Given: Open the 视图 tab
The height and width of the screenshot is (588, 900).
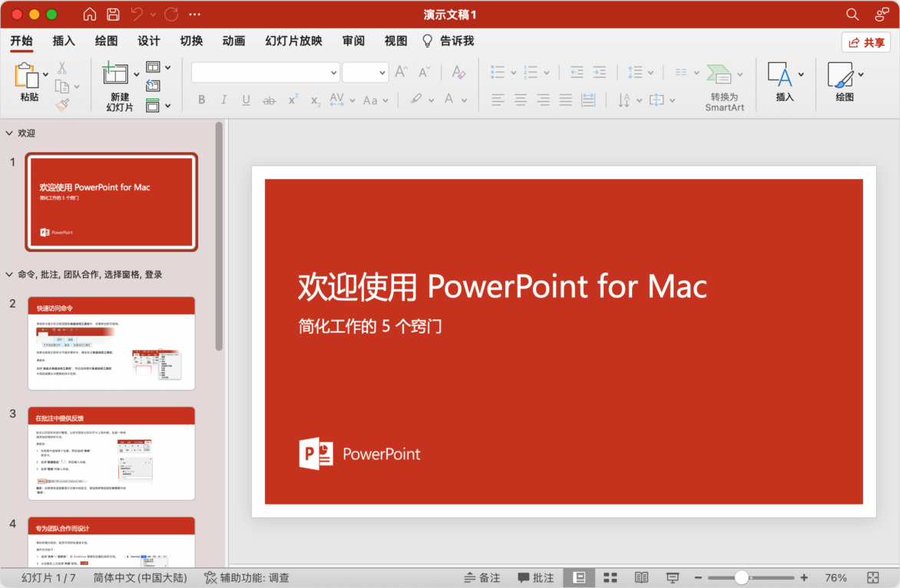Looking at the screenshot, I should 395,41.
